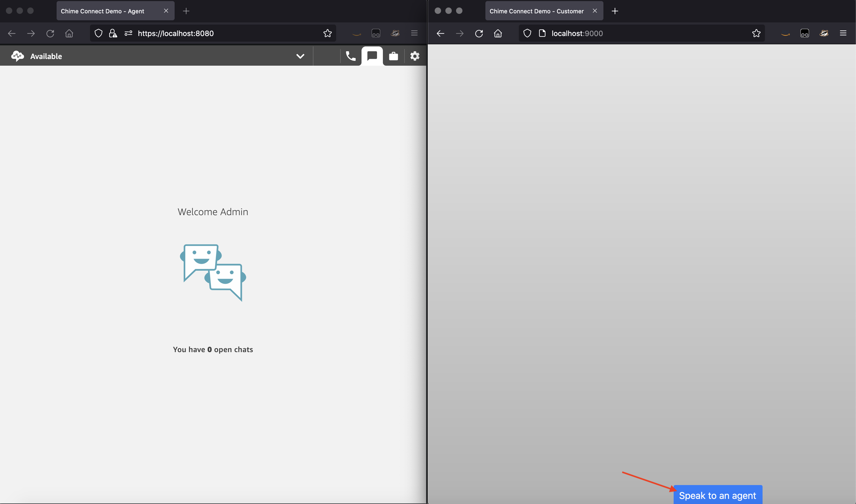Bookmark the localhost:9000 page with star

tap(756, 33)
